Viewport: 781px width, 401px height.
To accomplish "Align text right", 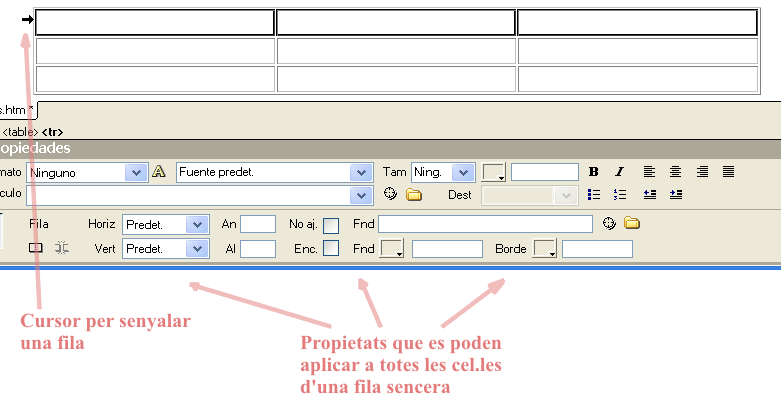I will click(702, 172).
